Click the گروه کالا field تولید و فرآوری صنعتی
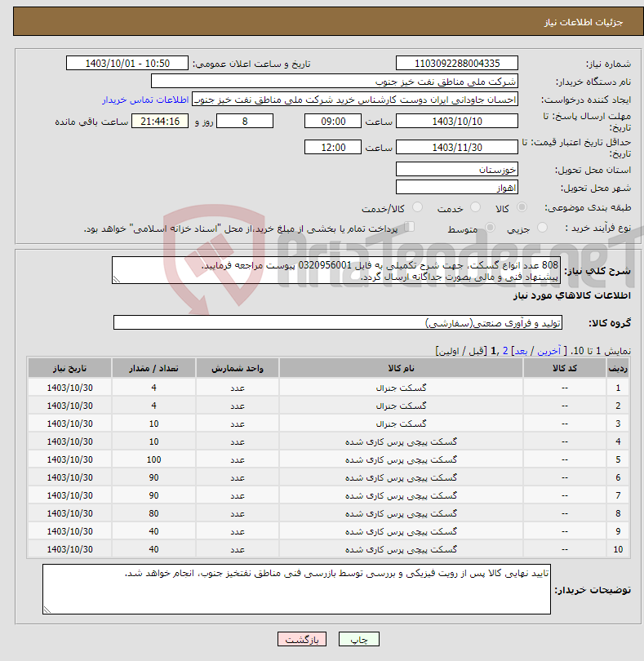Screen dimensions: 644x661 [x=337, y=322]
